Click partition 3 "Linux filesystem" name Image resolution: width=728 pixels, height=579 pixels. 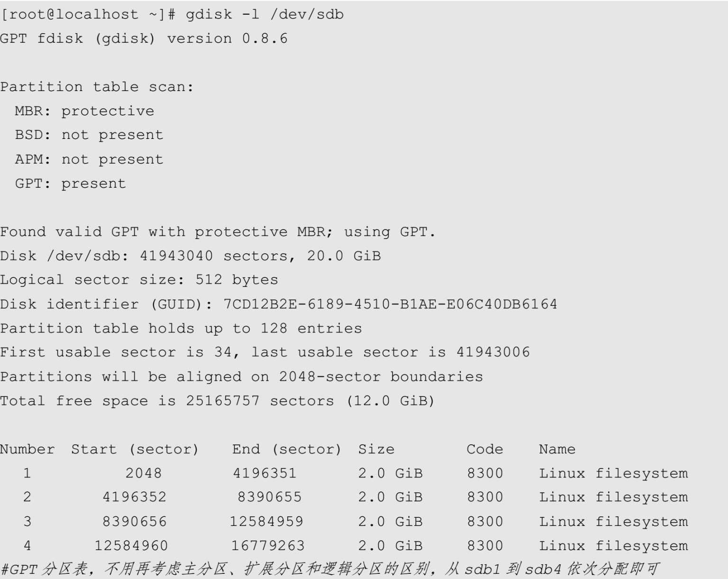click(613, 522)
